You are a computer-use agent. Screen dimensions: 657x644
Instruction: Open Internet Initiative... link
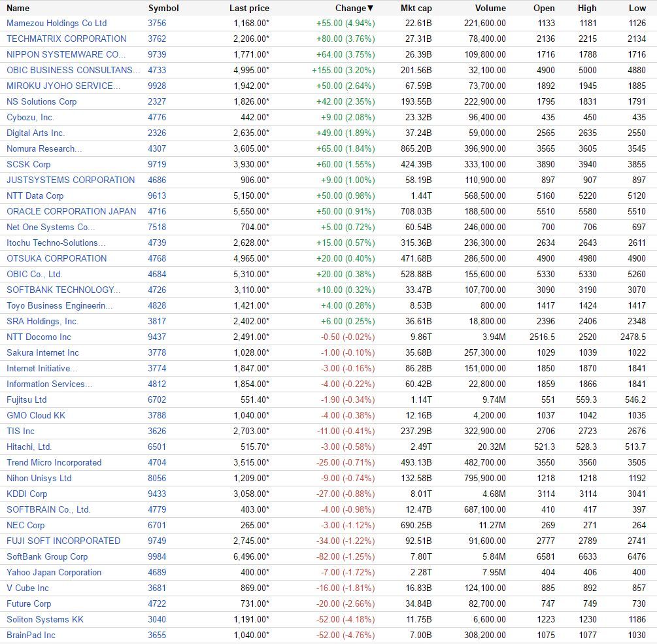tap(42, 368)
